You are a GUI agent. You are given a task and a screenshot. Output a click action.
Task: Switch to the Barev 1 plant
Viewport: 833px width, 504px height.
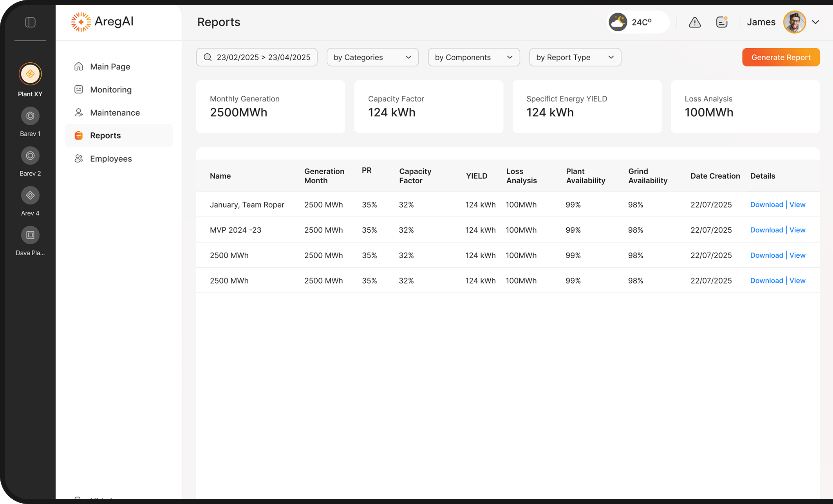tap(30, 116)
